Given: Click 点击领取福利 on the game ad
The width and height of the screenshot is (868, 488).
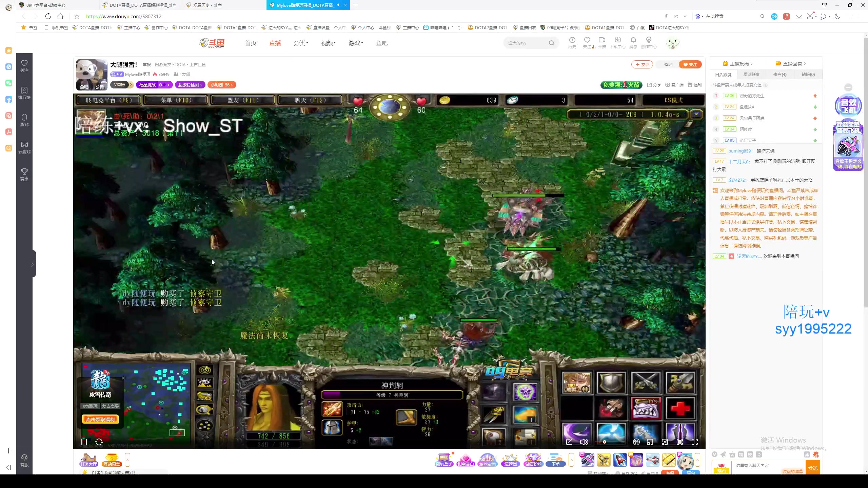Looking at the screenshot, I should pyautogui.click(x=100, y=420).
